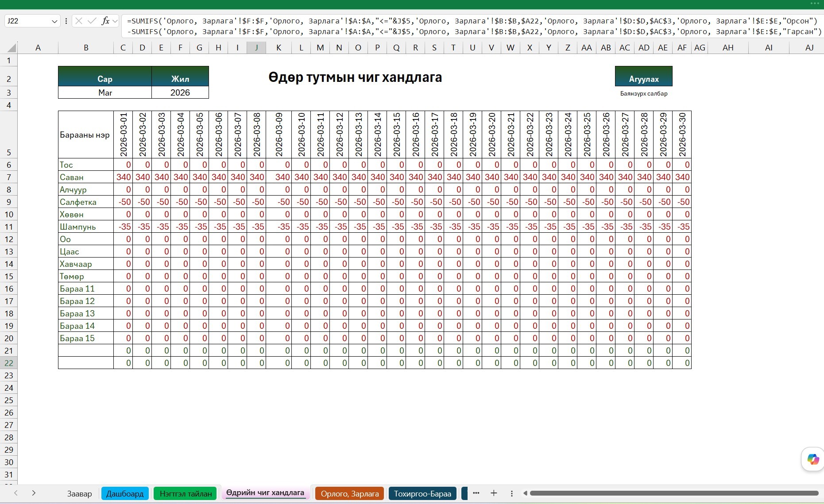Select Салфетка value under 2026-03-30
Screen dimensions: 824x504
pyautogui.click(x=682, y=202)
